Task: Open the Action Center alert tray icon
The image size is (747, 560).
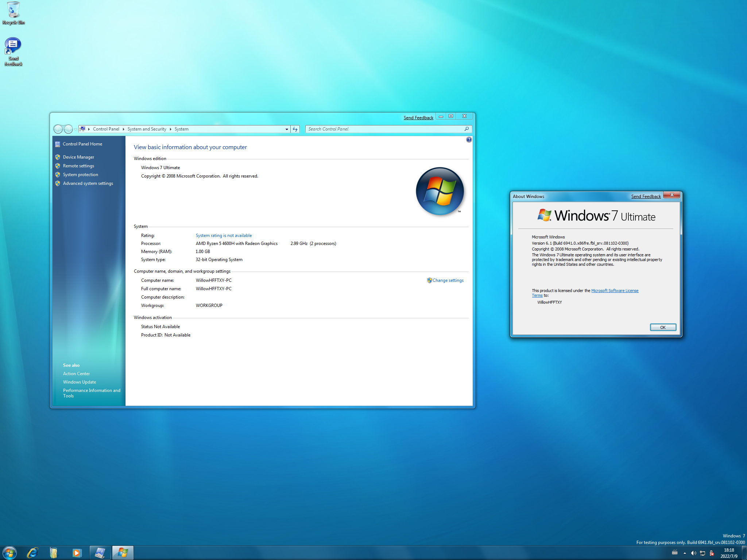Action: click(x=712, y=553)
